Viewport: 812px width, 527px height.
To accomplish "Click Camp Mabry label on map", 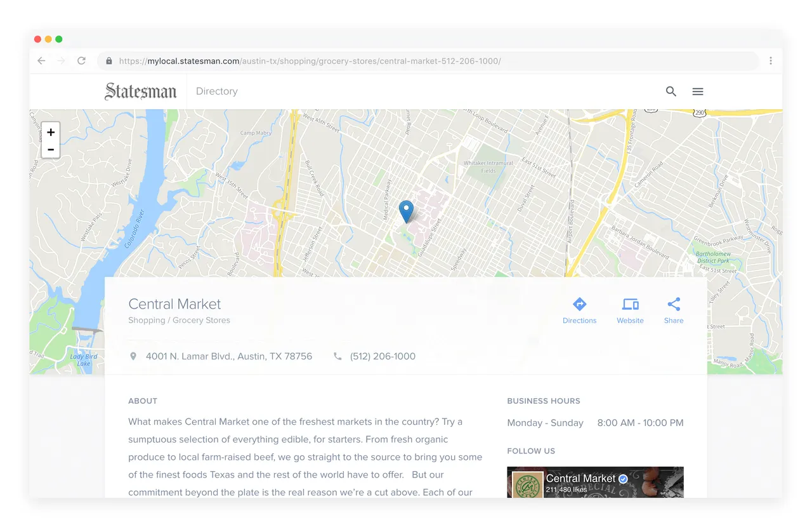I will tap(256, 133).
